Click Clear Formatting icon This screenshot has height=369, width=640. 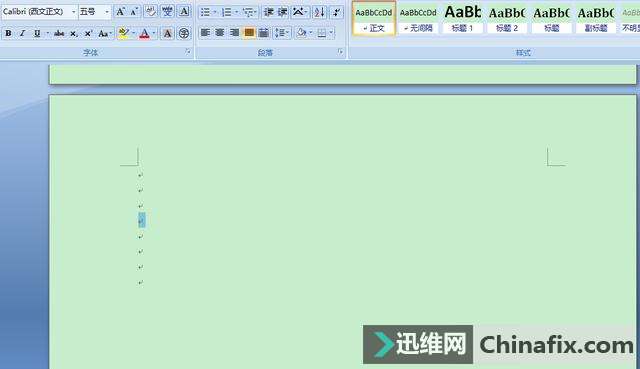[x=151, y=12]
